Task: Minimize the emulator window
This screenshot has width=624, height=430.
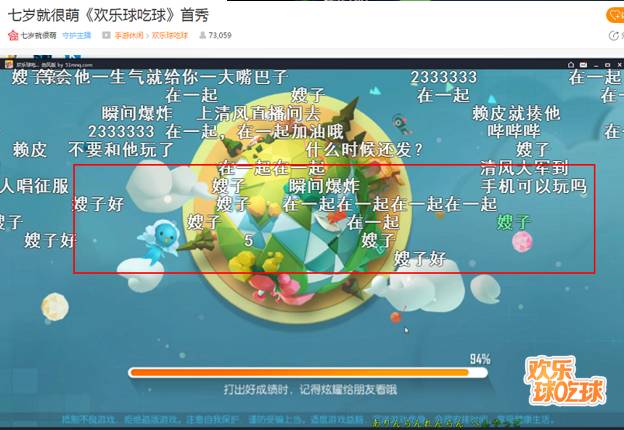Action: (596, 65)
